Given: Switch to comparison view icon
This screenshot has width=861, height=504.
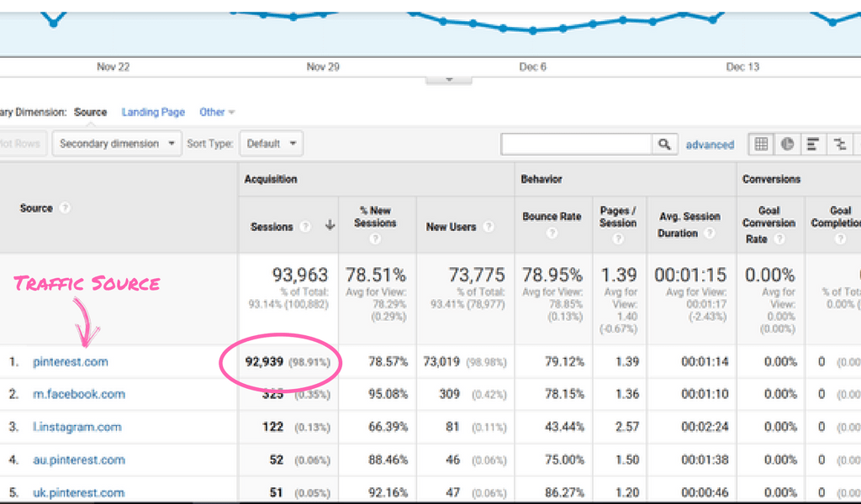Looking at the screenshot, I should (840, 144).
